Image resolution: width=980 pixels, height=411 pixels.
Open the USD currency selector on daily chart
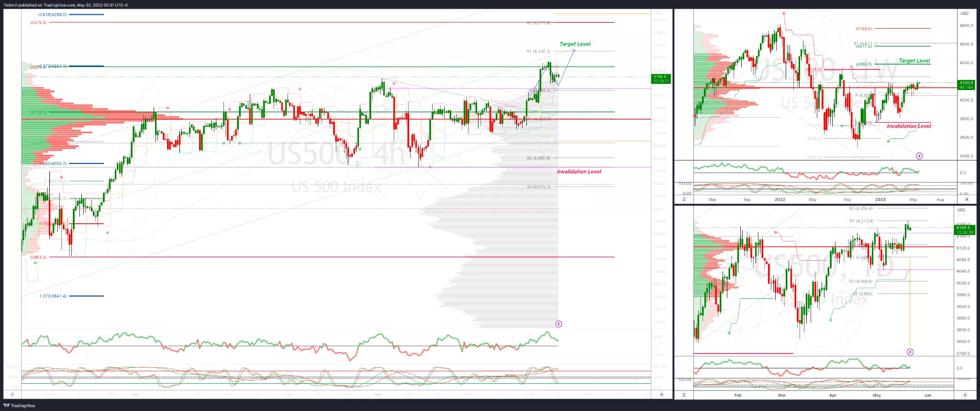tap(961, 210)
